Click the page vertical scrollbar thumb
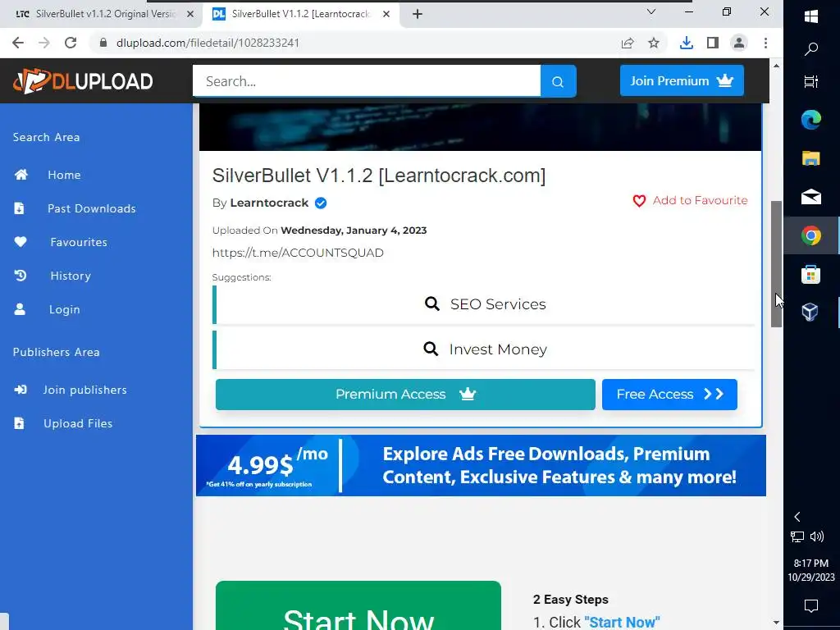 point(776,263)
